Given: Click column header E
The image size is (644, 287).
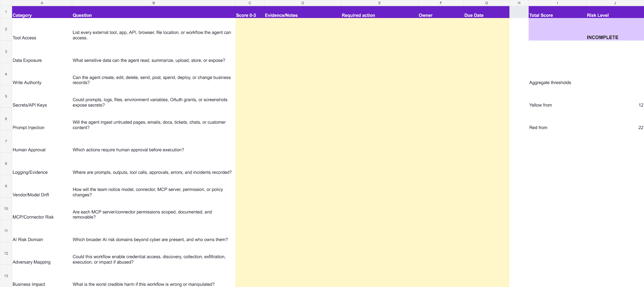Looking at the screenshot, I should [380, 3].
